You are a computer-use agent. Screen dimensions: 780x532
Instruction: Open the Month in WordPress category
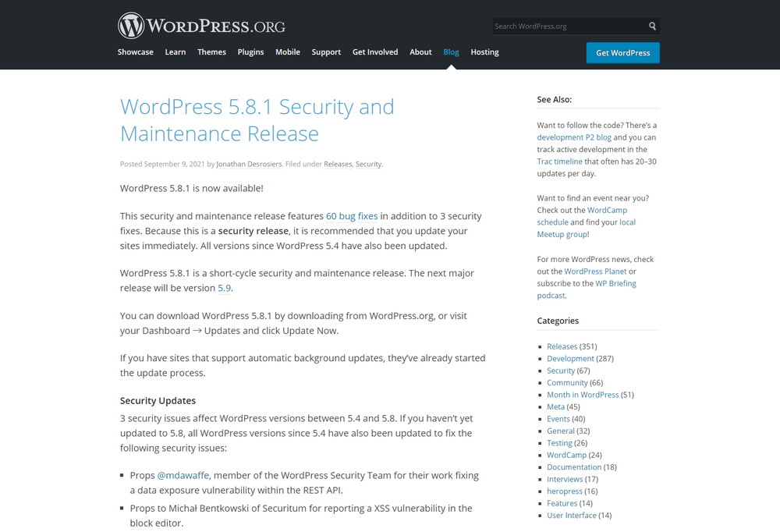pyautogui.click(x=583, y=395)
